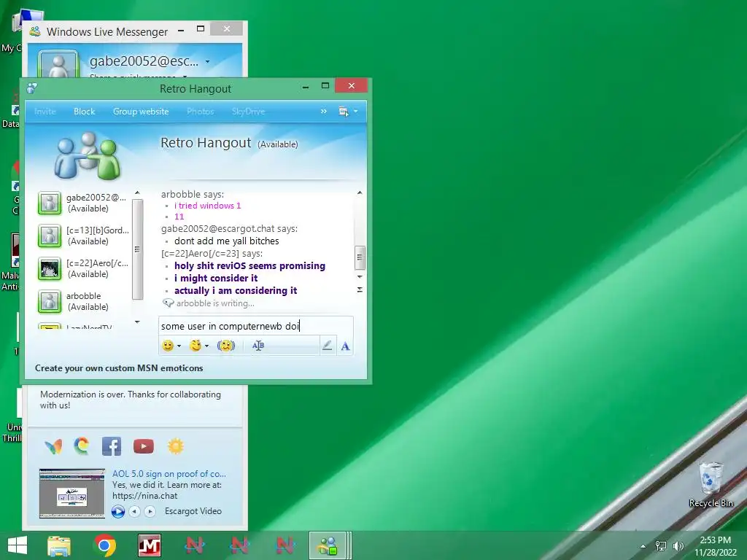Click the Retro Hangout group picture
This screenshot has width=747, height=560.
pyautogui.click(x=88, y=156)
